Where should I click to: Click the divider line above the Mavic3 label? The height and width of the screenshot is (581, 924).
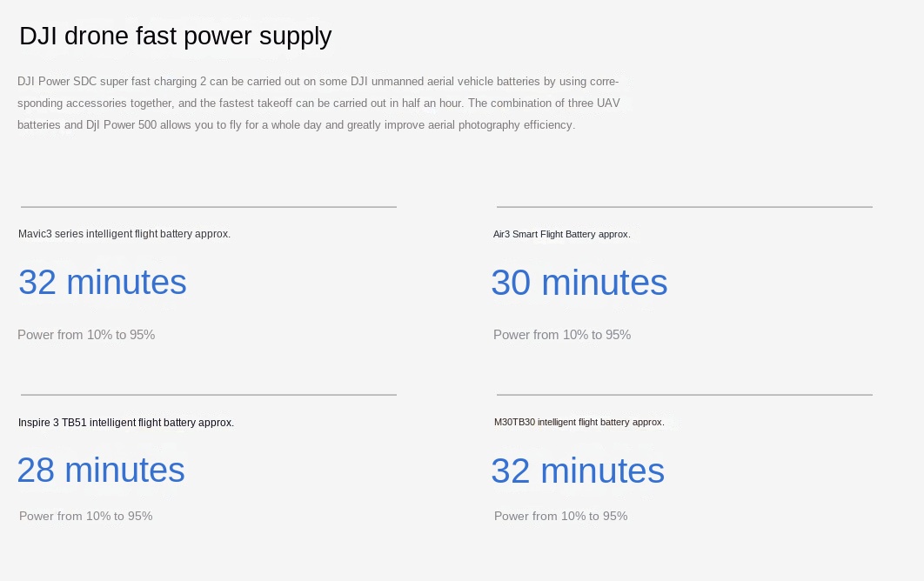[x=209, y=207]
